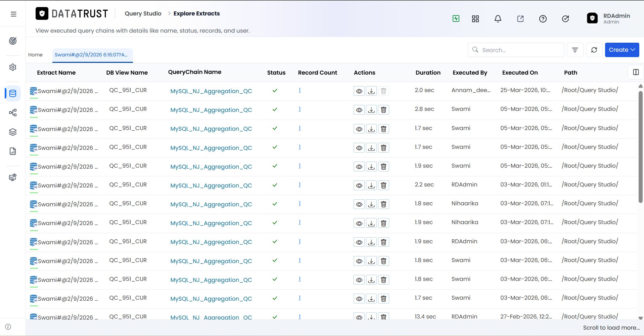Viewport: 644px width, 336px height.
Task: Click Executed On column header
Action: tap(520, 73)
